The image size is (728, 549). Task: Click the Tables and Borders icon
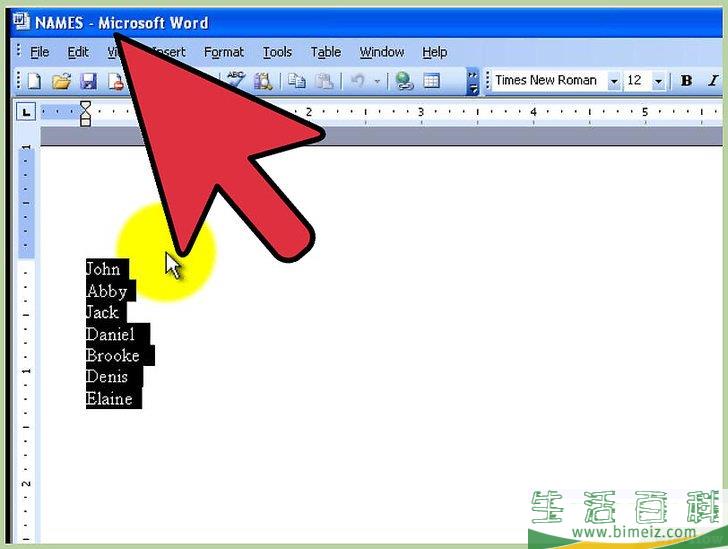tap(431, 81)
